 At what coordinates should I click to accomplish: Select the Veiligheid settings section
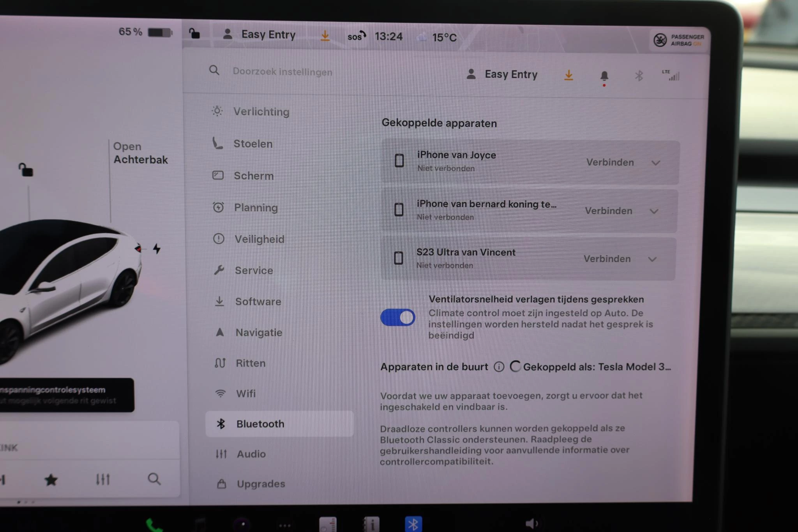pyautogui.click(x=259, y=239)
